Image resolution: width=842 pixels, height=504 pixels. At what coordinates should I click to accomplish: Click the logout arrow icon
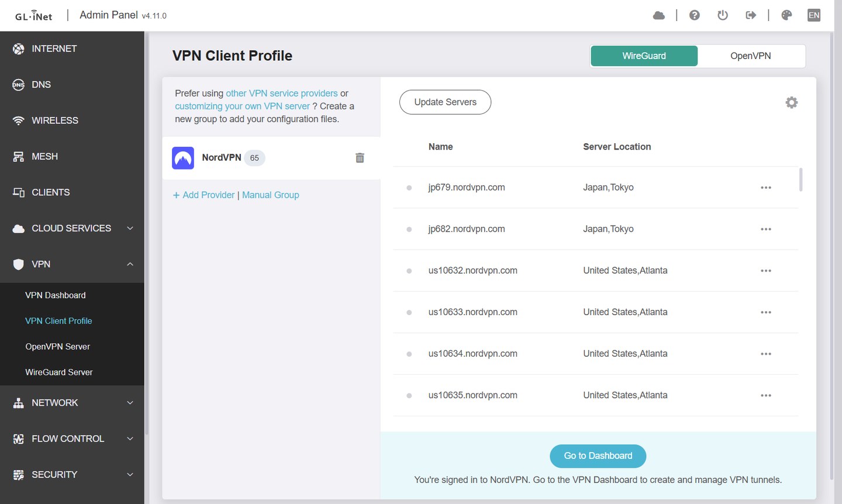[x=751, y=15]
